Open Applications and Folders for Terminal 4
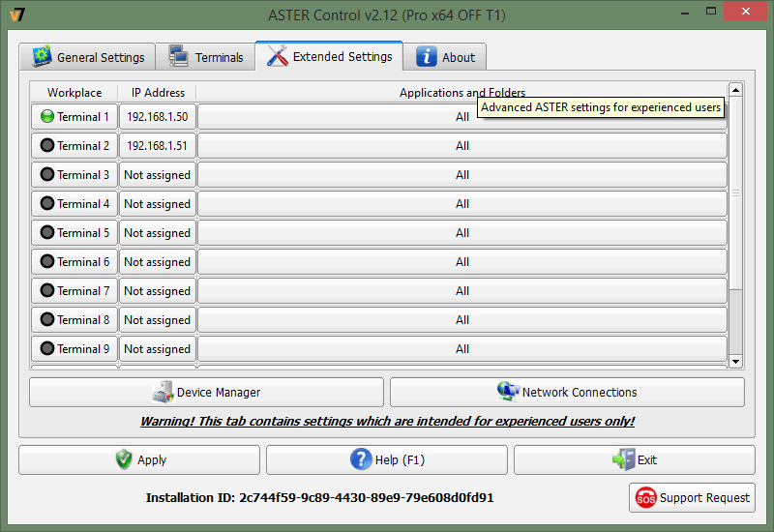This screenshot has width=774, height=532. [462, 203]
